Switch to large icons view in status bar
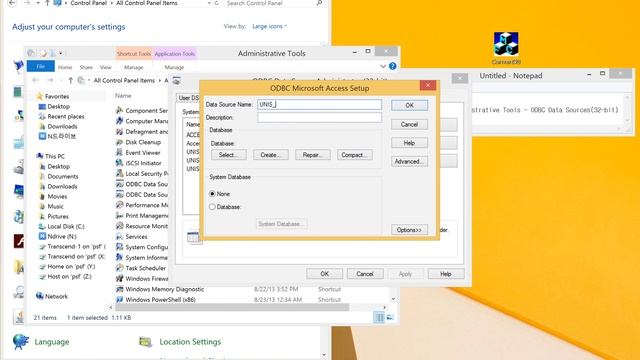640x360 pixels. click(x=390, y=318)
